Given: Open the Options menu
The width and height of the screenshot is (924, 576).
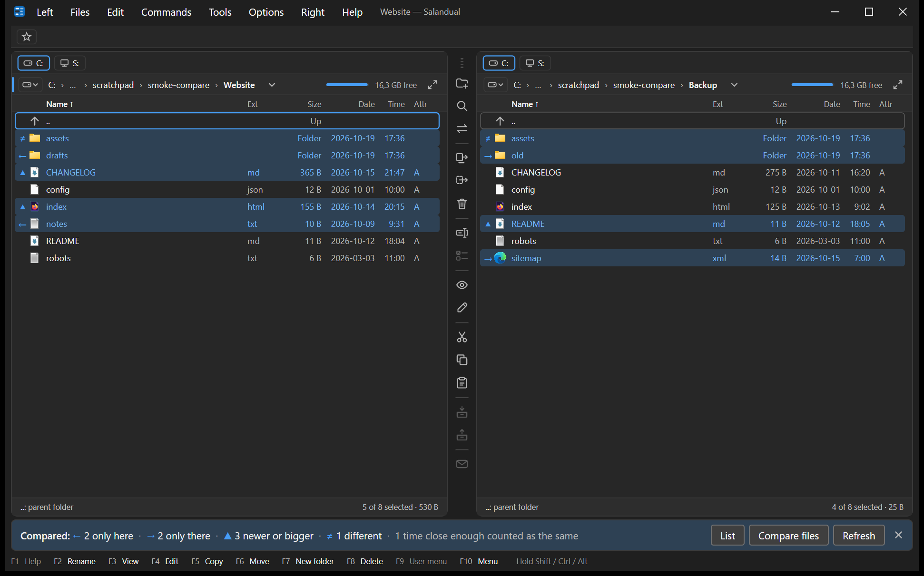Looking at the screenshot, I should 266,12.
